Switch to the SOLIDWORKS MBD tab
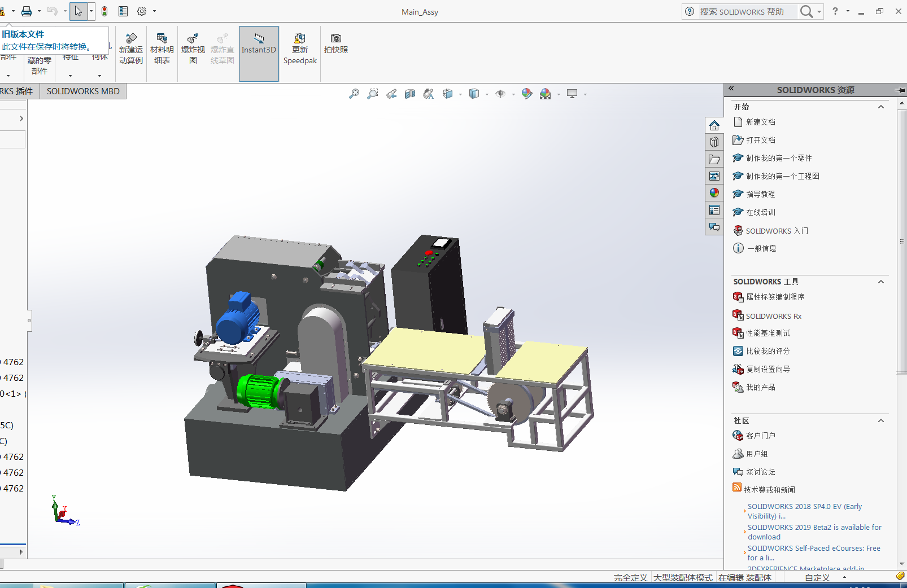 tap(83, 91)
